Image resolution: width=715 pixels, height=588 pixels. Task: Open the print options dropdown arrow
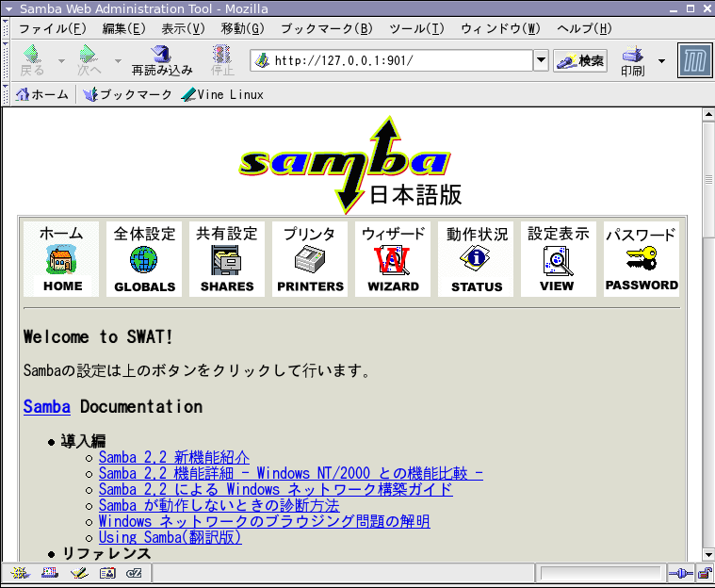pos(661,60)
